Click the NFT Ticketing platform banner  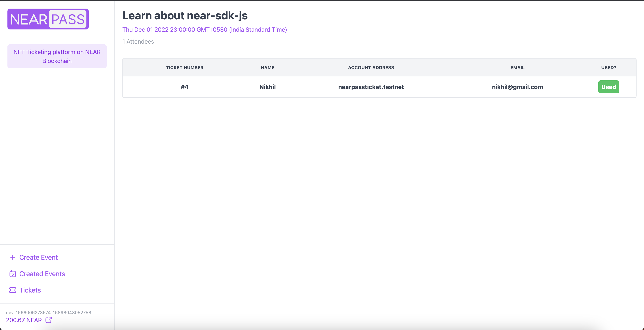57,56
